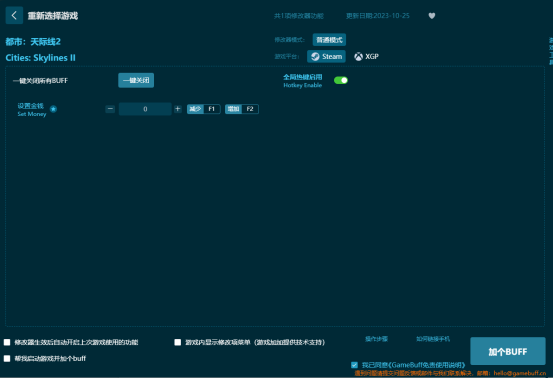Image resolution: width=554 pixels, height=379 pixels.
Task: Open the how to connect phone link
Action: [x=433, y=339]
